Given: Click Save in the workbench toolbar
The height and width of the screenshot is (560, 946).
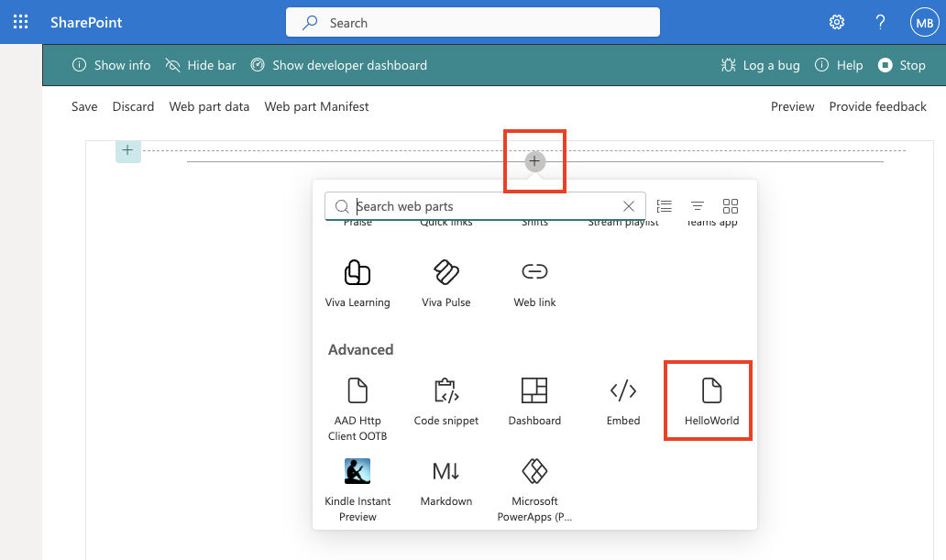Looking at the screenshot, I should click(84, 107).
